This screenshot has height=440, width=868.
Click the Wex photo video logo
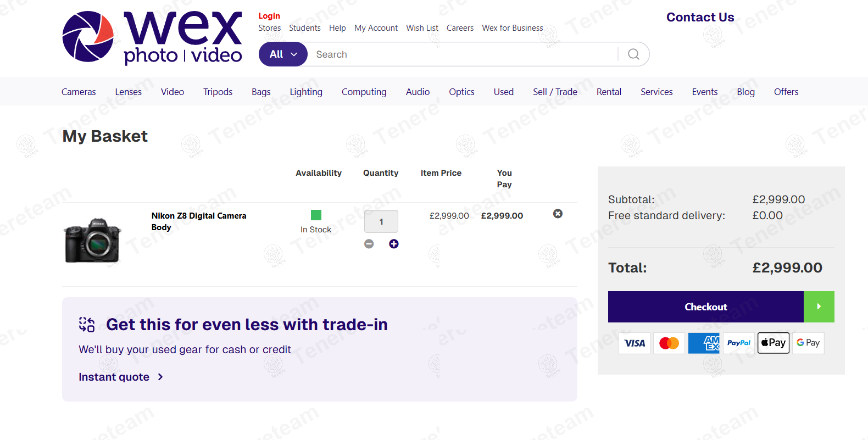152,37
